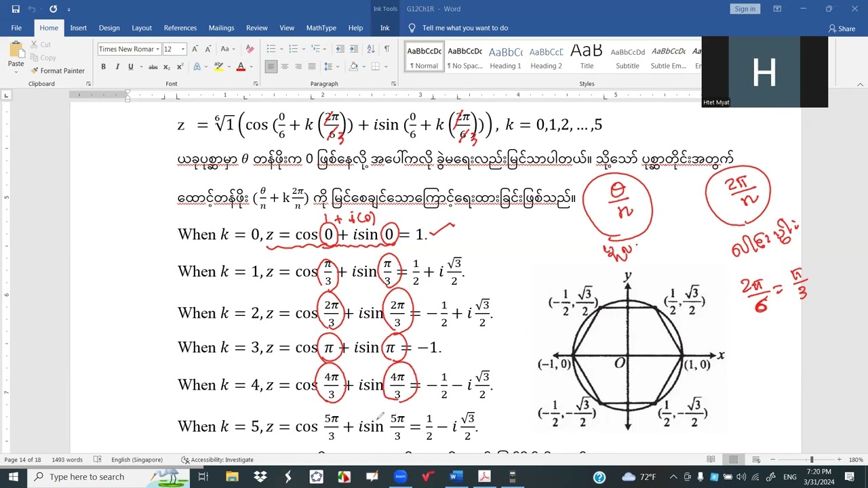Expand the Customize Quick Access Toolbar arrow
868x488 pixels.
[68, 9]
